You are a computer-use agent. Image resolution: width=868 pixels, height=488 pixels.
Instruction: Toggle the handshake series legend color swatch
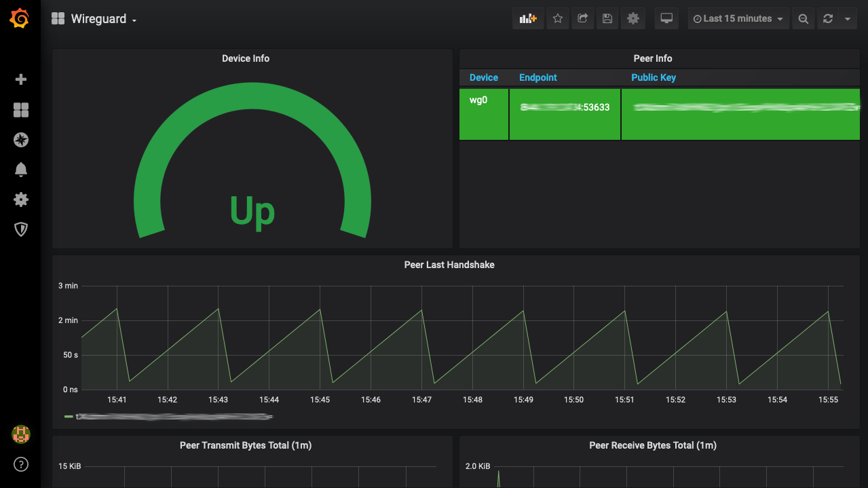69,417
